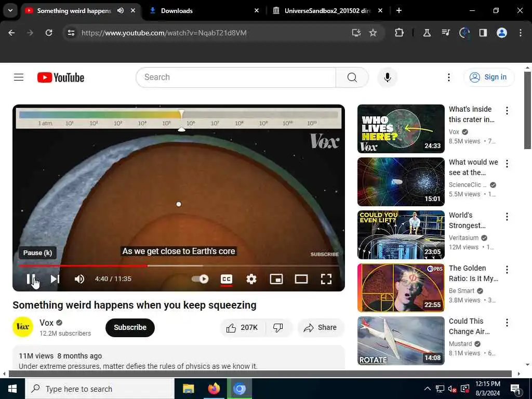Open a new browser tab

(399, 11)
